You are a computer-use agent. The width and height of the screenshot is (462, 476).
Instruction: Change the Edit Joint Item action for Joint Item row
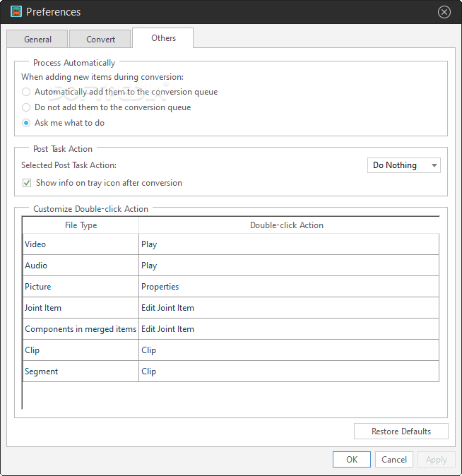point(289,308)
